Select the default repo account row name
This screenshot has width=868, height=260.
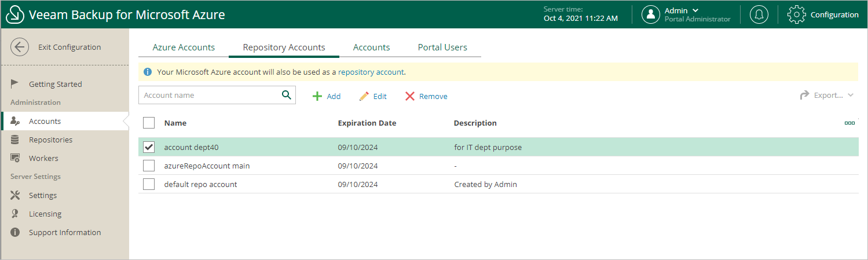pos(201,184)
